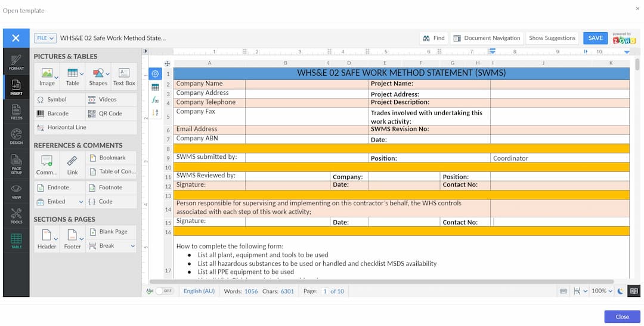Open the 100% zoom level dropdown
Viewport: 644px width, 326px height.
point(602,291)
